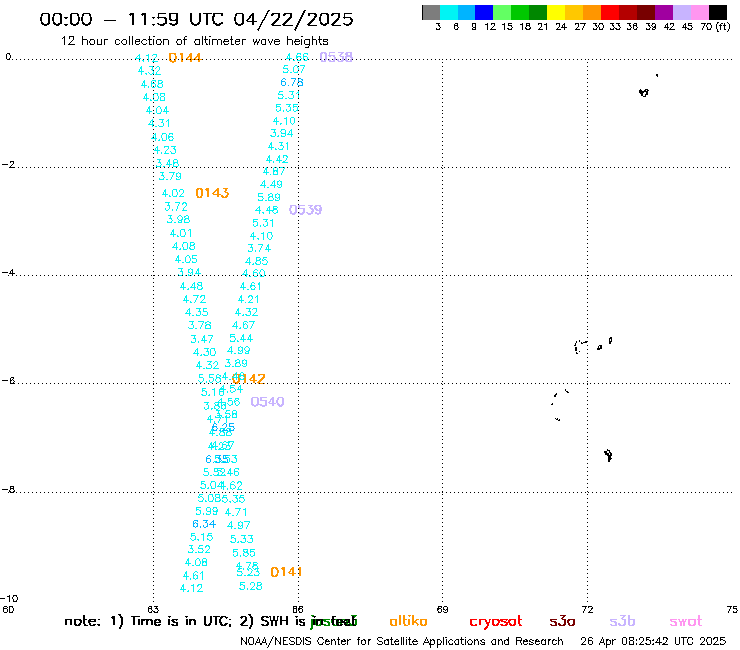Image resolution: width=740 pixels, height=650 pixels.
Task: Click the 4.87 wave height value
Action: coord(274,172)
